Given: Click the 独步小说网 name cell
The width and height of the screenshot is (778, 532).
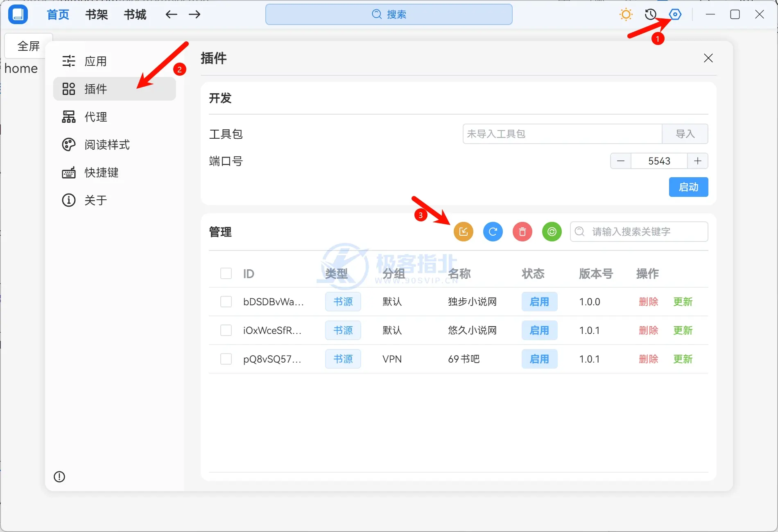Looking at the screenshot, I should (473, 302).
